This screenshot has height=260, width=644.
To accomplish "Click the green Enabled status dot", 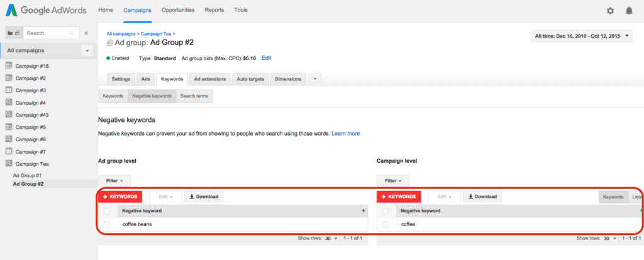I will pos(108,58).
